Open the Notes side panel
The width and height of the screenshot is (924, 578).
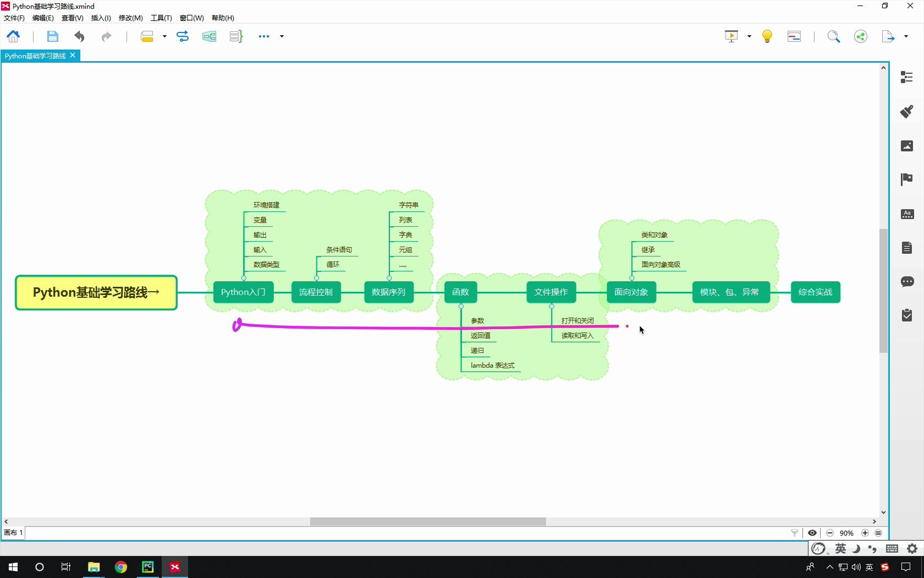pyautogui.click(x=907, y=248)
